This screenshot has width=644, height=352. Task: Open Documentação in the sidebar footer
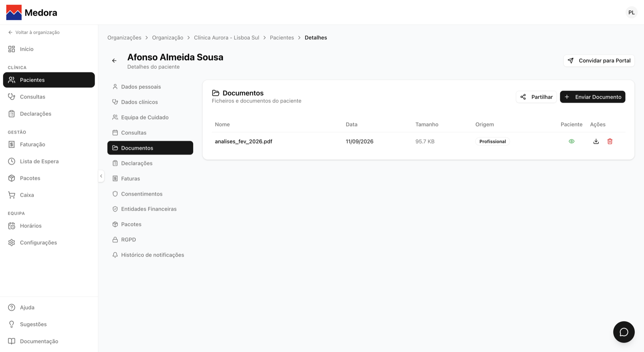[x=49, y=341]
